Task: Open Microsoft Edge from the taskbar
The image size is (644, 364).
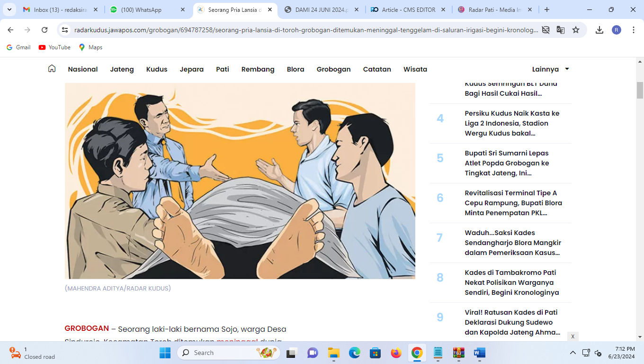Action: (355, 353)
